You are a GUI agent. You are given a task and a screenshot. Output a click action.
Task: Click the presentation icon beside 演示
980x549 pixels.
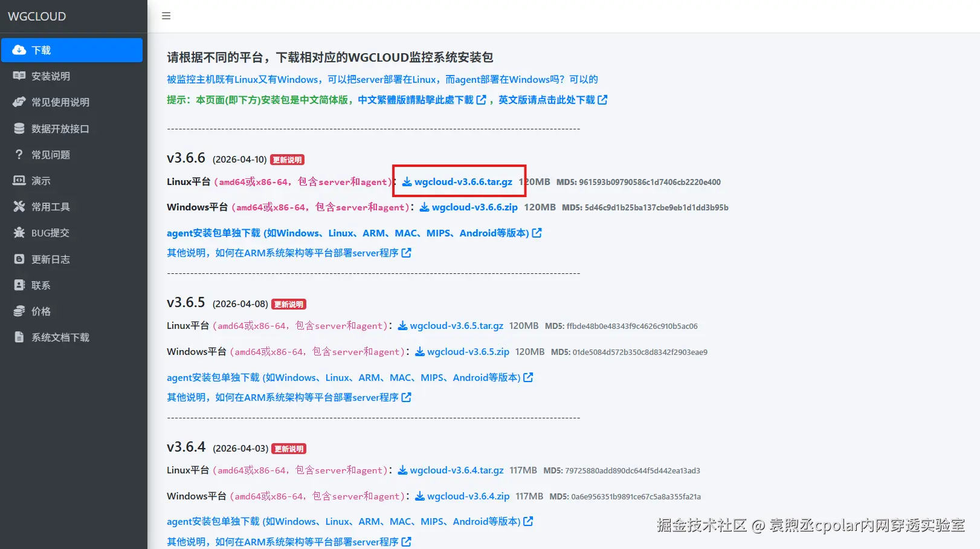pyautogui.click(x=19, y=180)
